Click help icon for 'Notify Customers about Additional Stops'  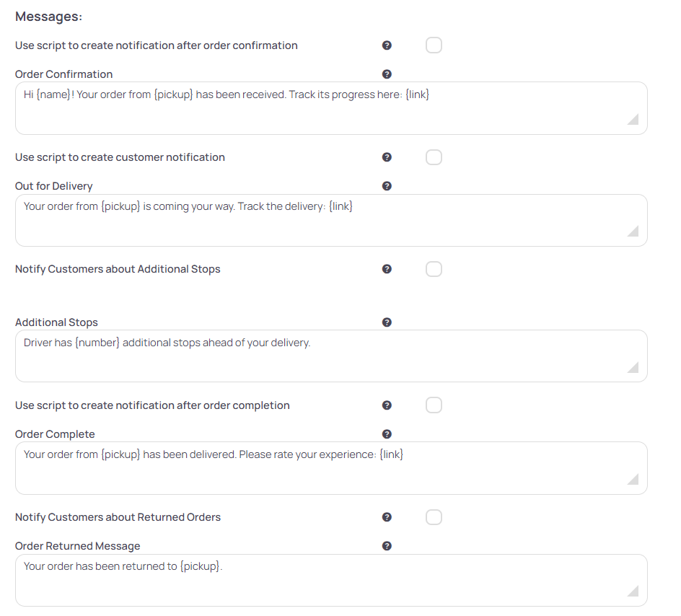coord(387,268)
